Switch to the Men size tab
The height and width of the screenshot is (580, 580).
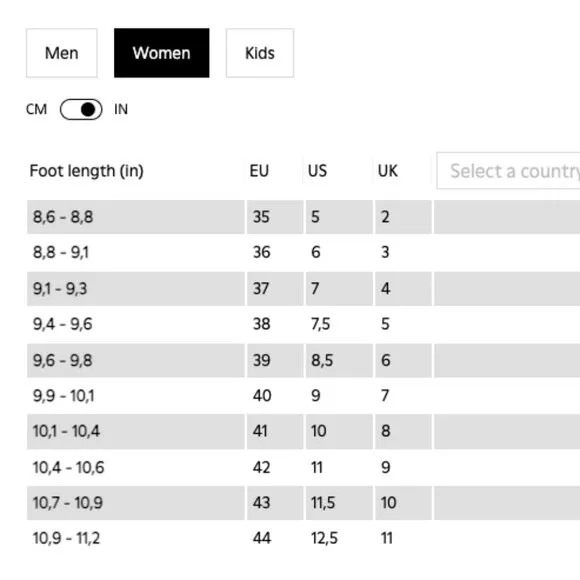(62, 53)
